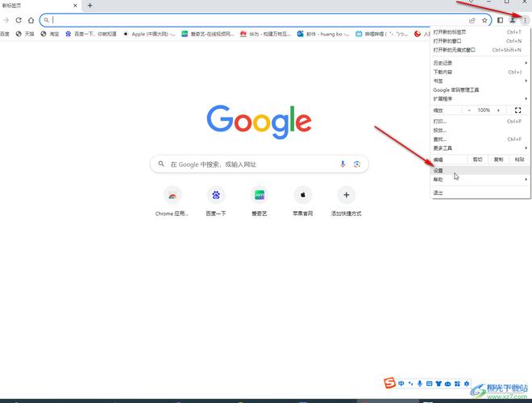Reload the page with the refresh icon
Image resolution: width=532 pixels, height=403 pixels.
(19, 20)
